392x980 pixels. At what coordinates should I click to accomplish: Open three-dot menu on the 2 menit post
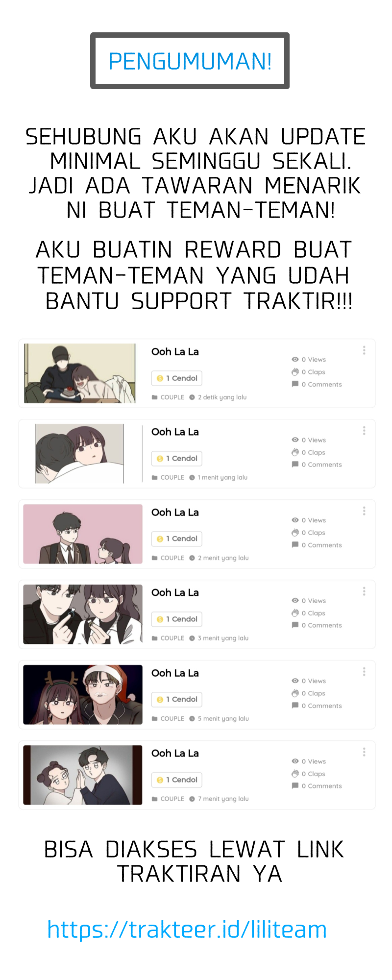click(x=364, y=511)
